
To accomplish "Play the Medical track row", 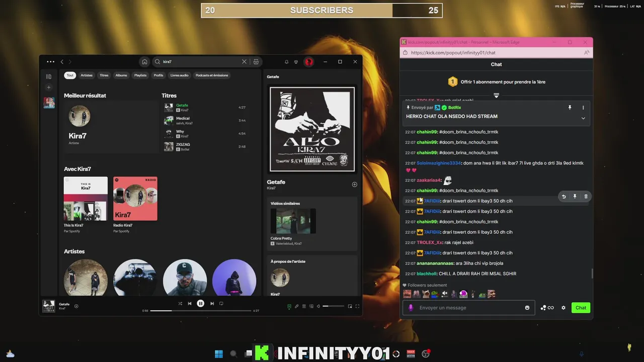I will [x=205, y=121].
